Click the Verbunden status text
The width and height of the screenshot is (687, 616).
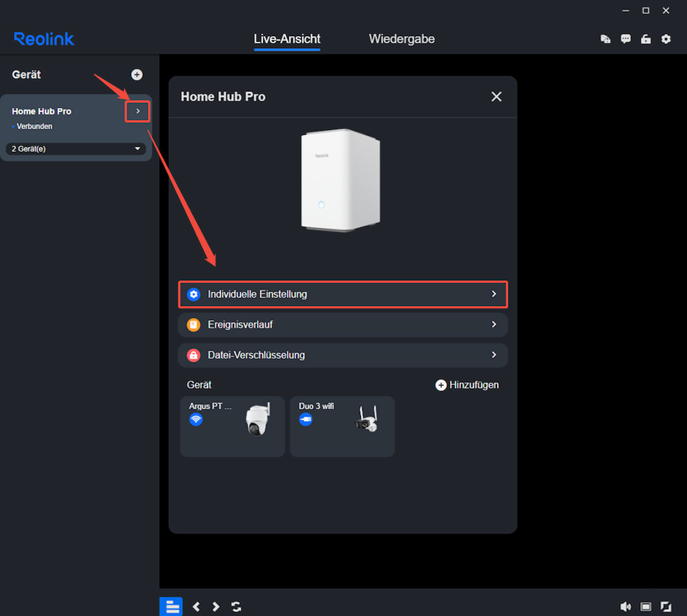(34, 126)
